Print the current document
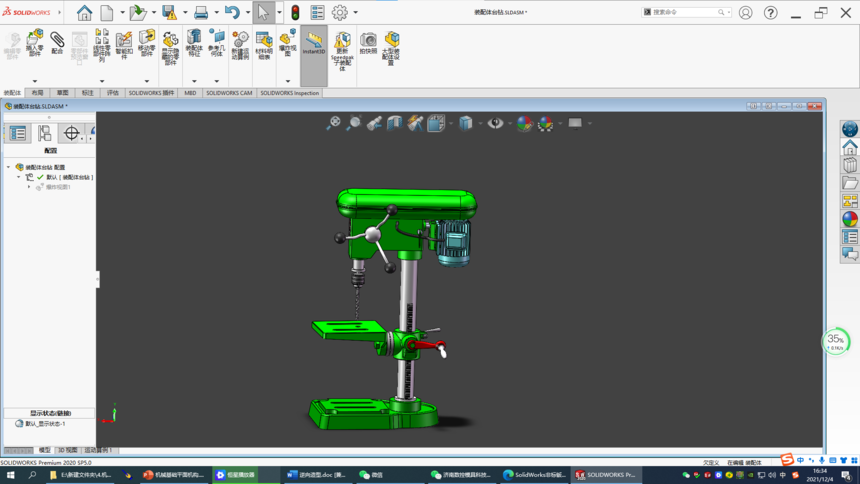This screenshot has width=860, height=484. (201, 13)
